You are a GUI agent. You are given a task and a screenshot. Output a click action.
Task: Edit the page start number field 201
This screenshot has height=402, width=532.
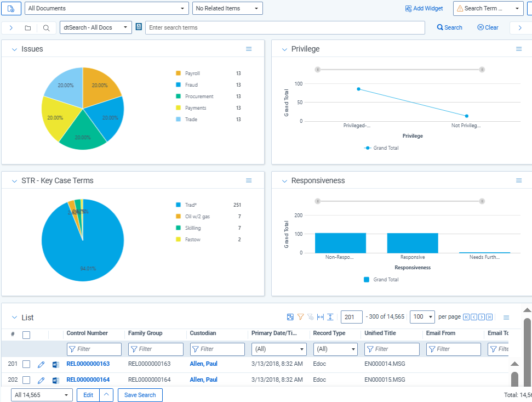[x=352, y=317]
